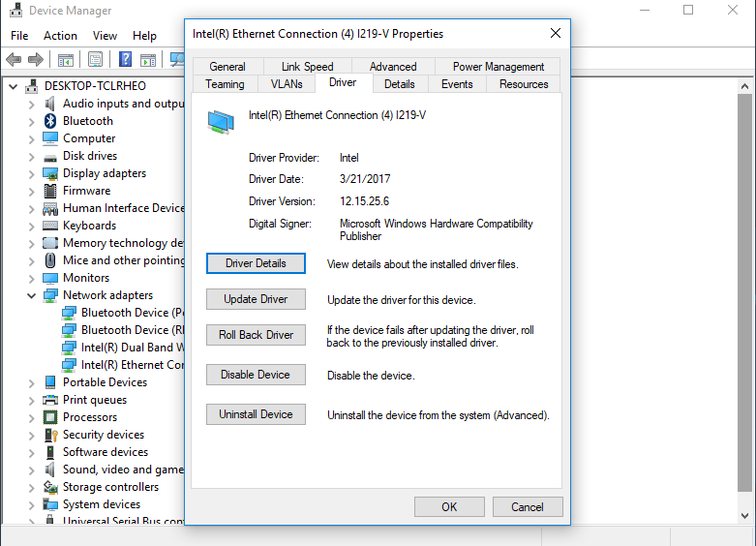Switch to the Power Management tab

pyautogui.click(x=499, y=66)
